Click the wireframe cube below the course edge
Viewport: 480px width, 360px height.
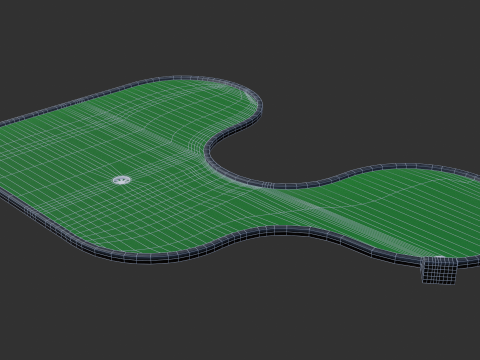(x=439, y=271)
